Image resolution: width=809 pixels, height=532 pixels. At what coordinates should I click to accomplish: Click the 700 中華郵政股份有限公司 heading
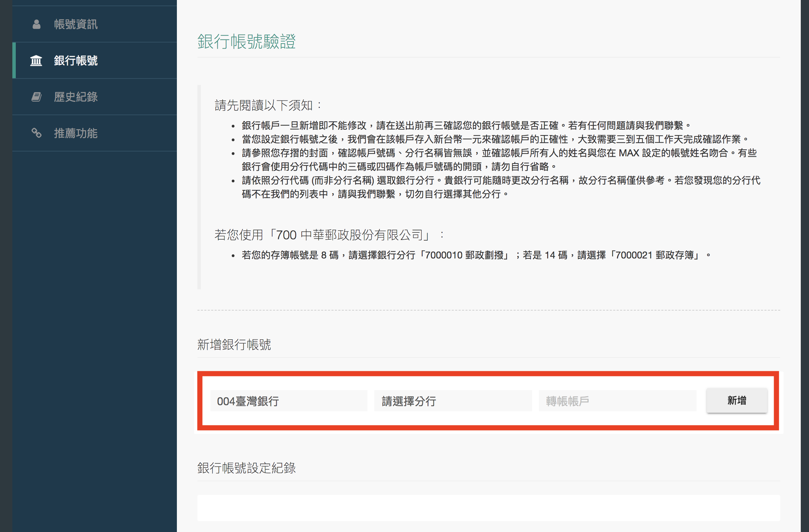329,235
